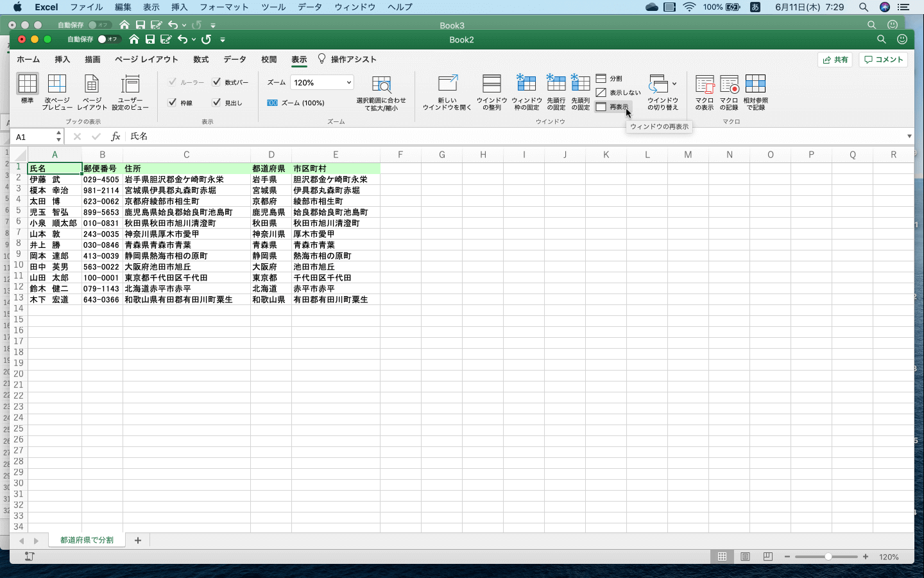Apply 先頭行の固定
The height and width of the screenshot is (578, 924).
click(556, 92)
